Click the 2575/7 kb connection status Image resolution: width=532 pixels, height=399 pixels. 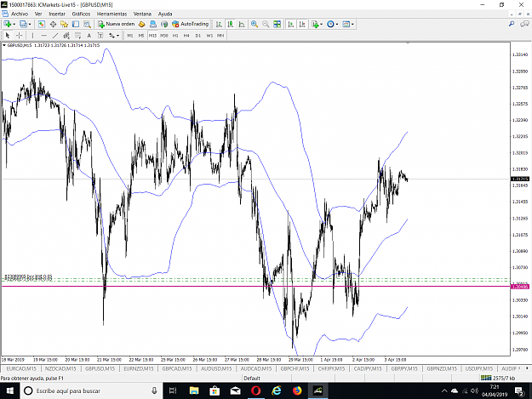click(498, 378)
